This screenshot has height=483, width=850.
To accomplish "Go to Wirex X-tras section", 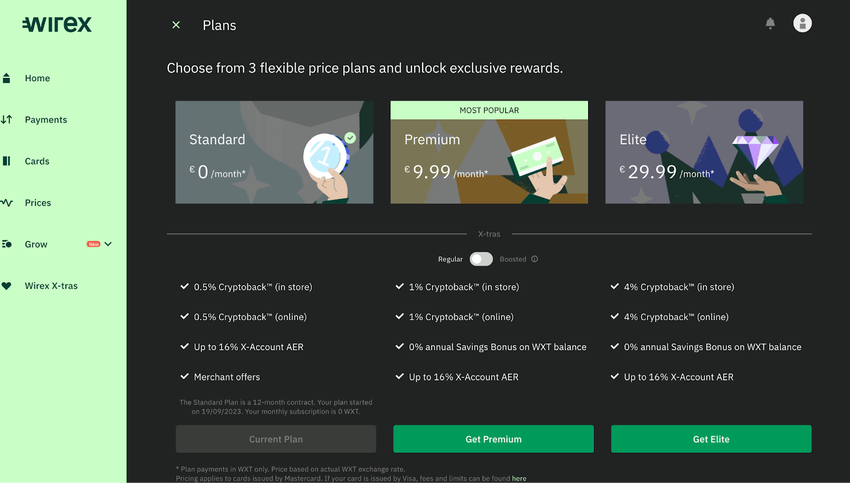I will point(51,286).
